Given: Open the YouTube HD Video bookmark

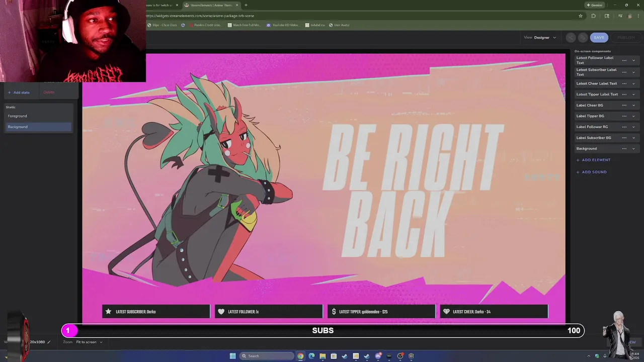Looking at the screenshot, I should click(282, 25).
